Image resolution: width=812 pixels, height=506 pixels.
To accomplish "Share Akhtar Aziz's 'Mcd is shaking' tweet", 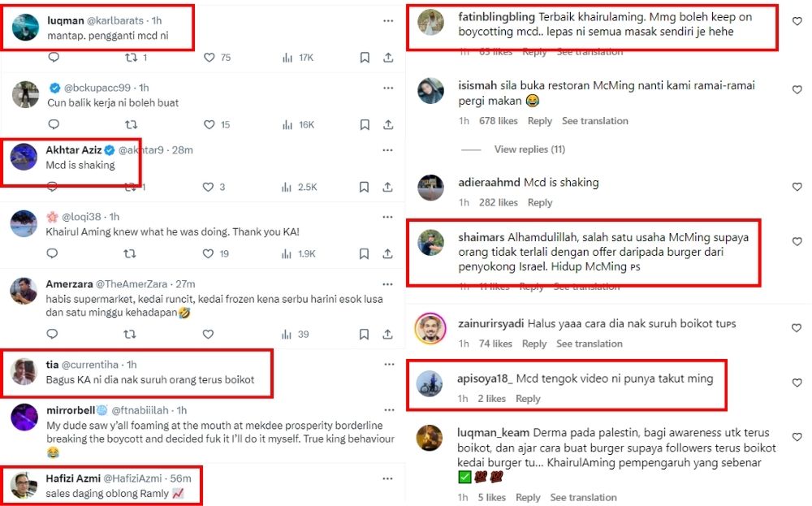I will [387, 187].
